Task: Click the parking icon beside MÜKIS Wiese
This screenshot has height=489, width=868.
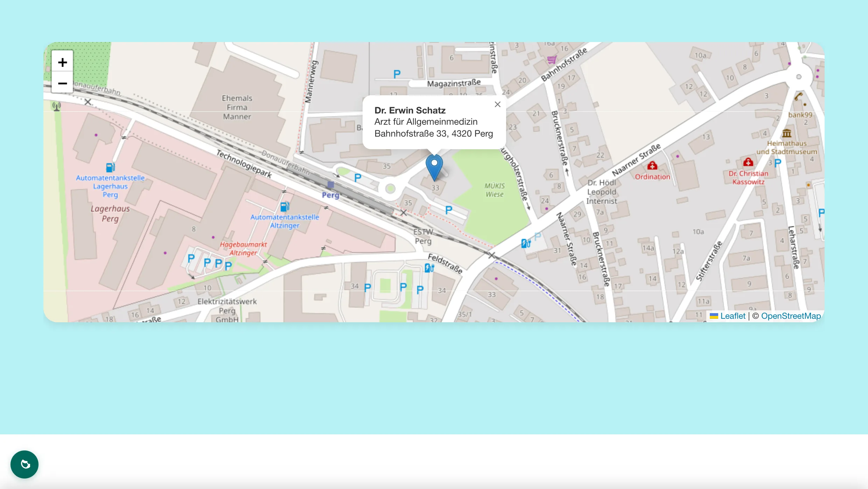Action: point(448,210)
